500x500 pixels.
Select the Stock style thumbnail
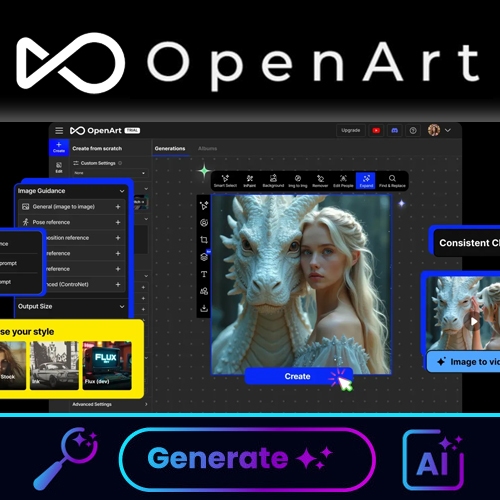coord(13,365)
